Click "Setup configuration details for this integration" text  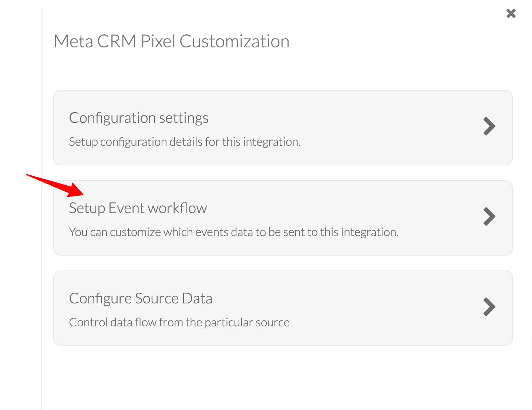[185, 142]
